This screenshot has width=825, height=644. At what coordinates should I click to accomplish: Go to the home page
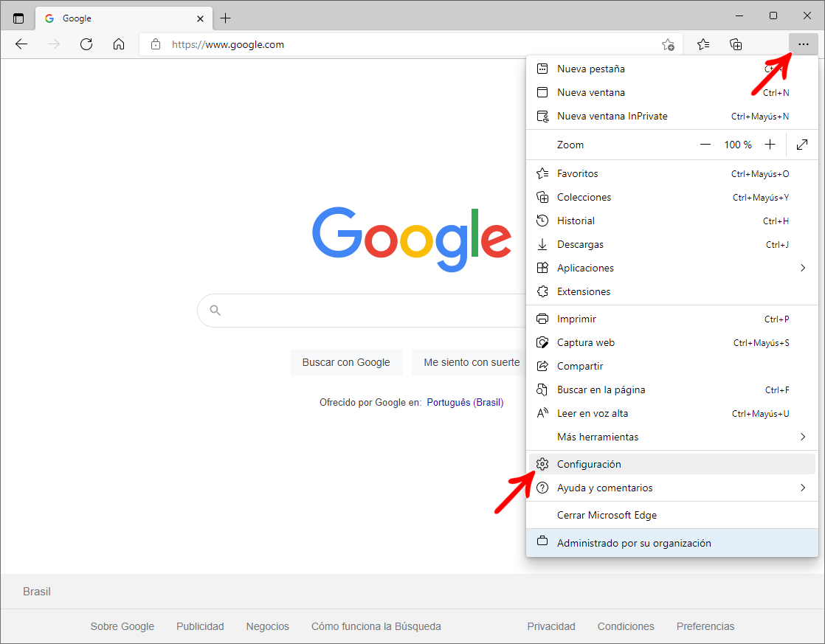click(119, 44)
